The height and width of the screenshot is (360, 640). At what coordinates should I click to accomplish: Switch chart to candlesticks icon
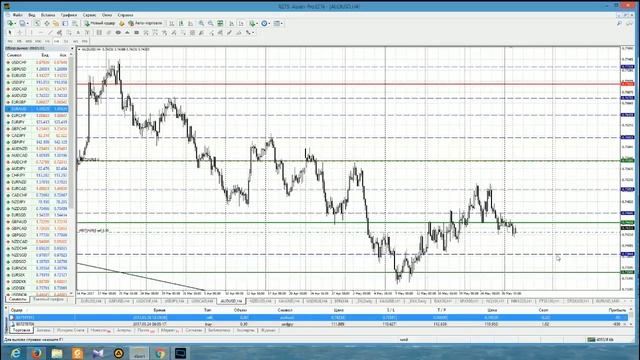[x=181, y=23]
